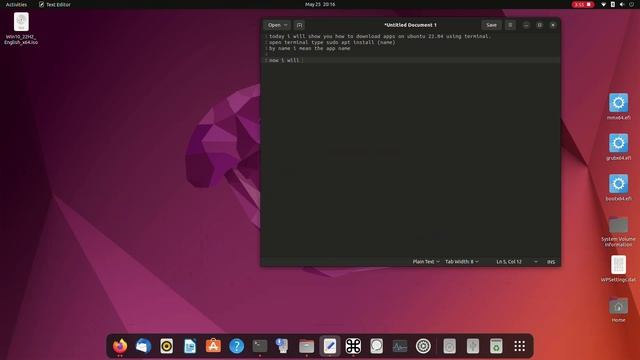Image resolution: width=640 pixels, height=360 pixels.
Task: Toggle the INS overwrite mode indicator
Action: 551,262
